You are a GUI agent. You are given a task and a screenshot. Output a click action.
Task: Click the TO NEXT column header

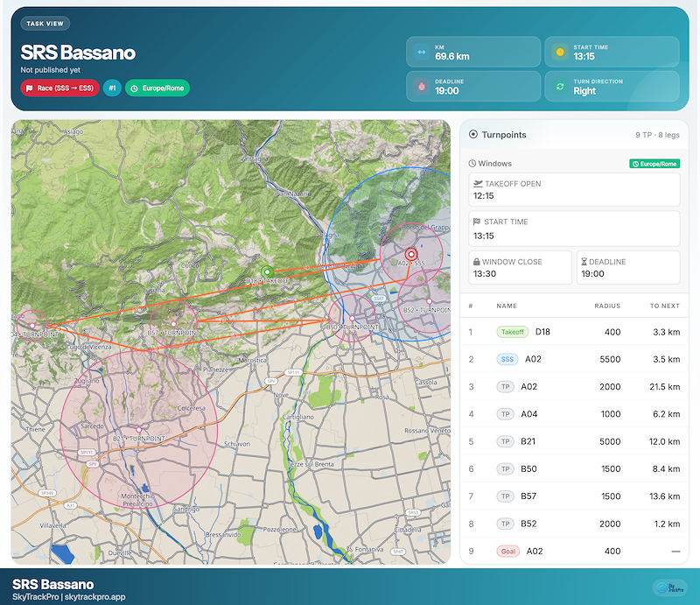pyautogui.click(x=665, y=306)
